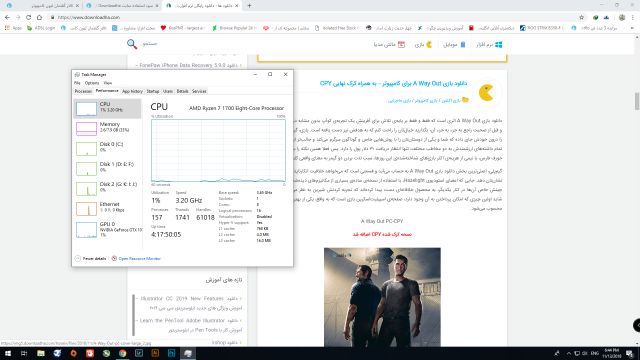The width and height of the screenshot is (640, 360).
Task: Click Chrome forward arrow
Action: pyautogui.click(x=18, y=17)
